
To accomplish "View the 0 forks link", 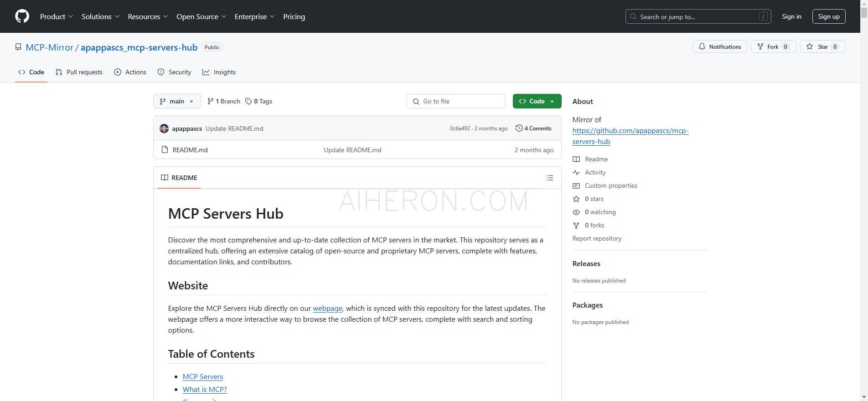I will pyautogui.click(x=594, y=225).
